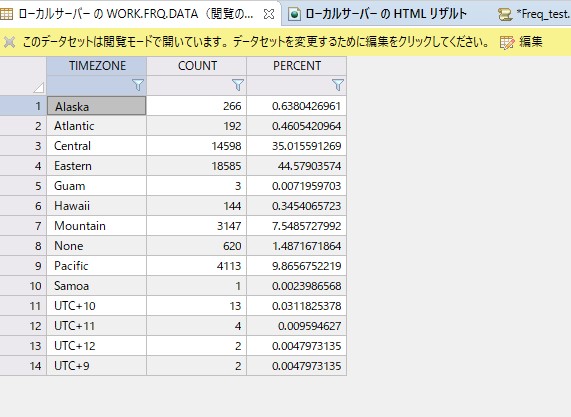
Task: Click the table grid icon on the dataset tab
Action: pos(7,14)
